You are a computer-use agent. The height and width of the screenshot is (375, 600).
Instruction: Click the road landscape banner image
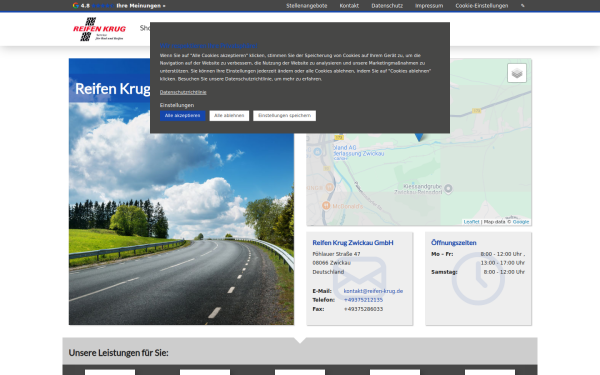tap(181, 191)
